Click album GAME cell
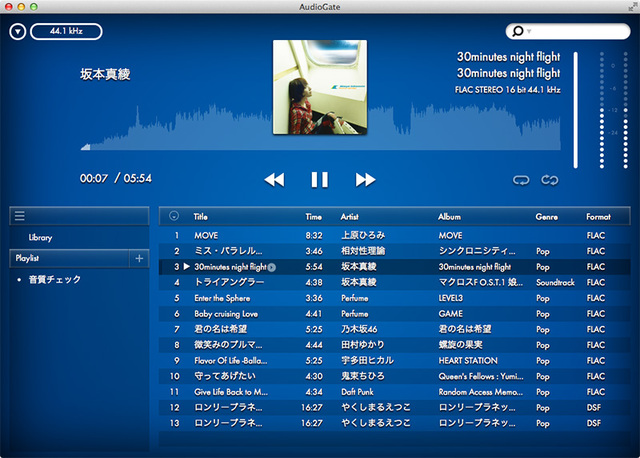 click(451, 314)
